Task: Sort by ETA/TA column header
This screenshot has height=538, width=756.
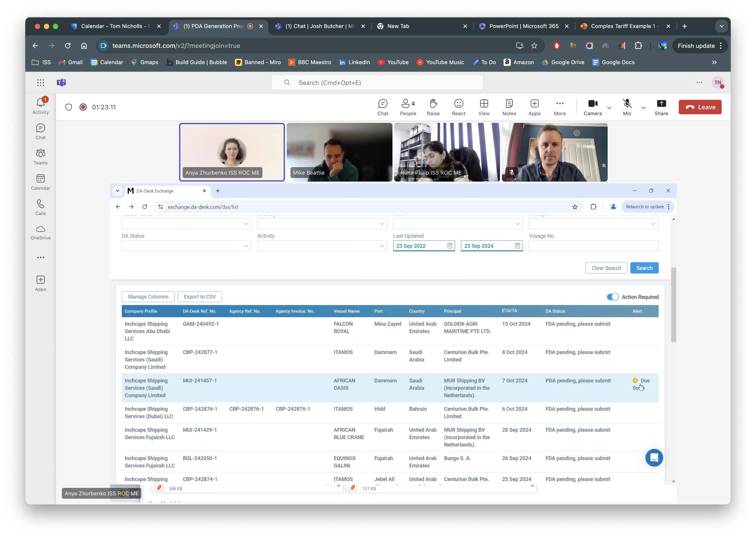Action: [509, 311]
